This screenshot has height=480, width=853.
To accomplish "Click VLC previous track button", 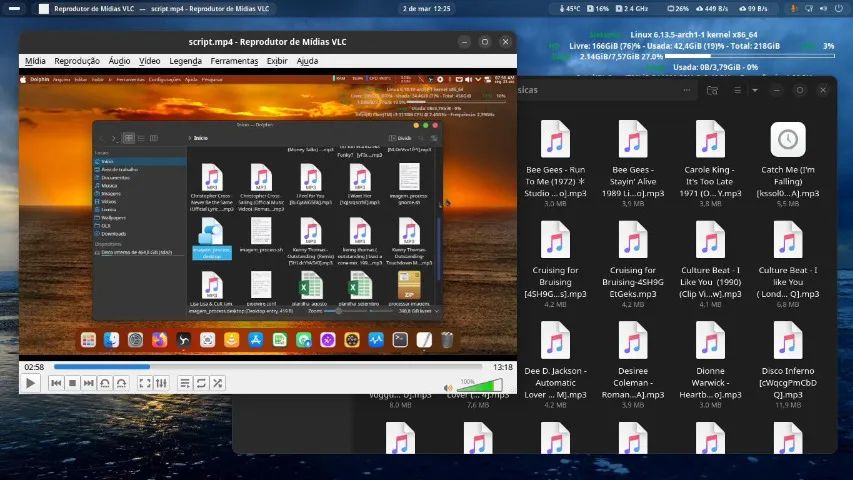I will click(55, 384).
